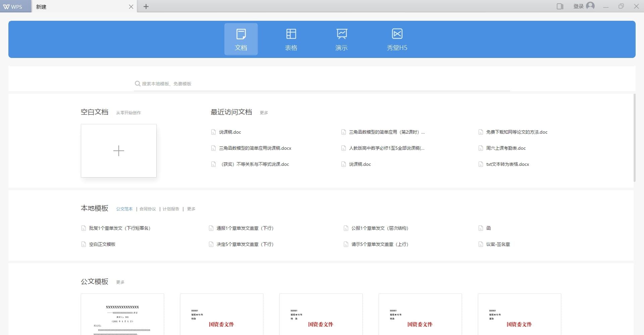Image resolution: width=644 pixels, height=335 pixels.
Task: Create a blank document with plus thumbnail
Action: tap(119, 151)
